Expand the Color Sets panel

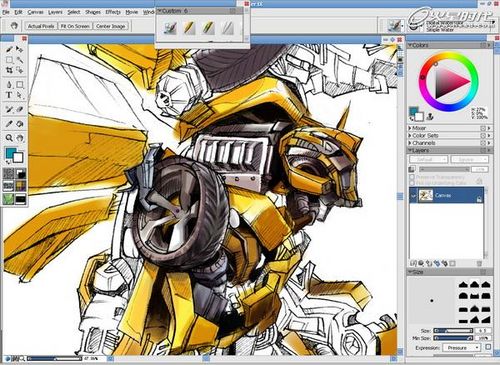pos(410,135)
